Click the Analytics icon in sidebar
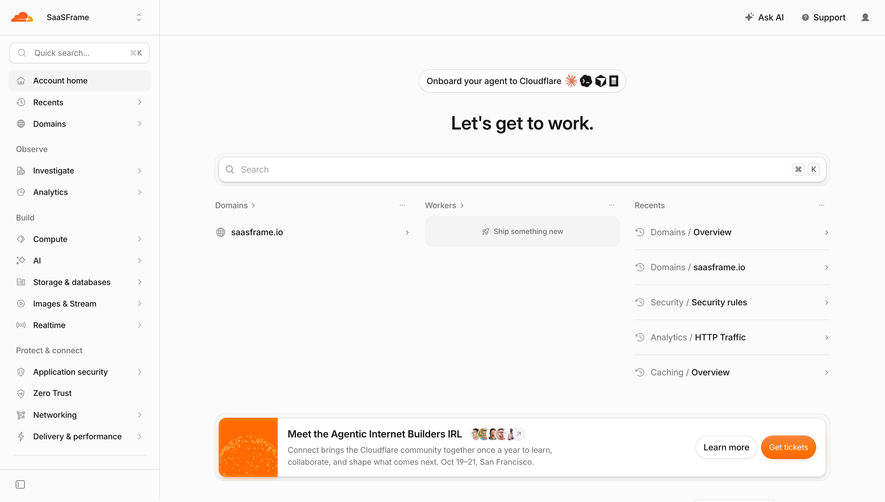This screenshot has height=502, width=885. pos(21,192)
